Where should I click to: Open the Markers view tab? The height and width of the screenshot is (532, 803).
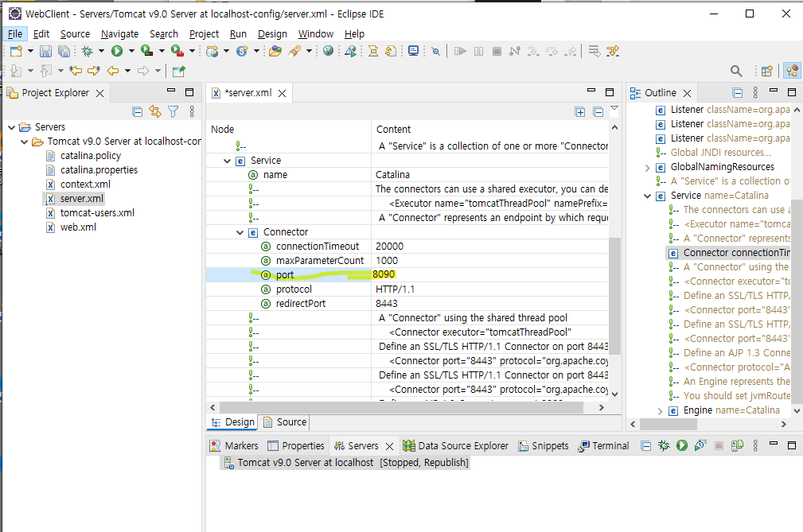234,445
